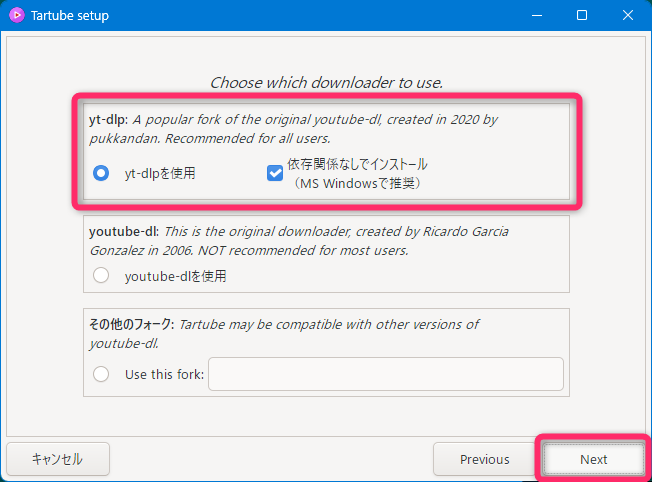Viewport: 652px width, 482px height.
Task: Enable the Use this fork radio button
Action: [x=101, y=374]
